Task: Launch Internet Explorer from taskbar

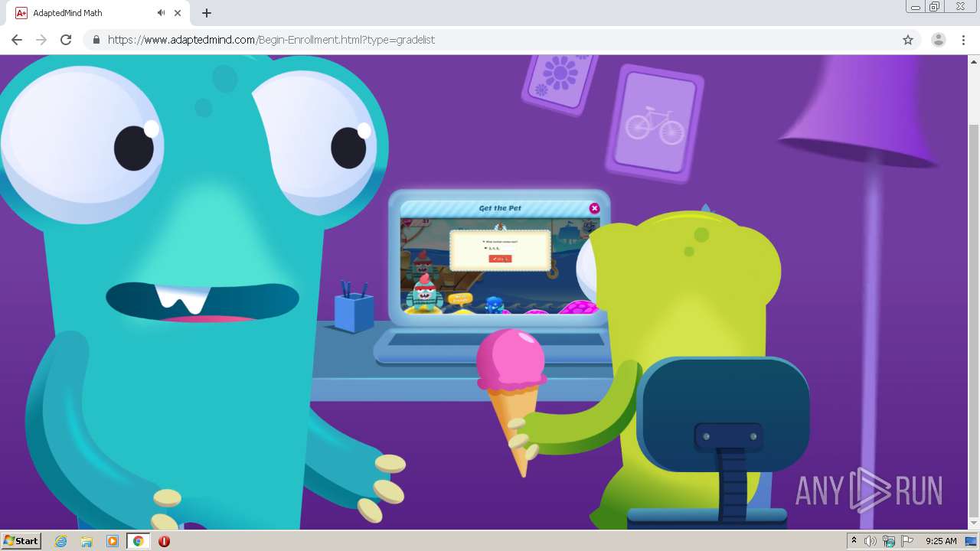Action: (61, 541)
